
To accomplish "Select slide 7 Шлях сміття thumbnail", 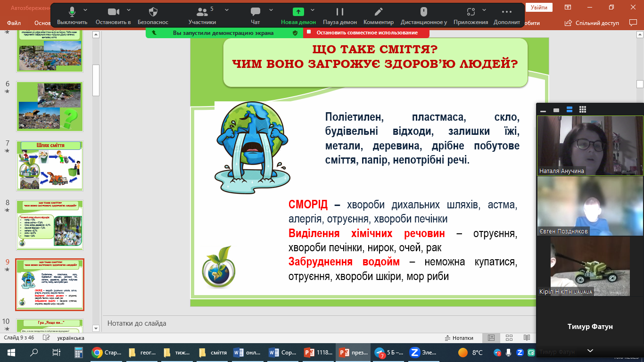I will pos(50,165).
